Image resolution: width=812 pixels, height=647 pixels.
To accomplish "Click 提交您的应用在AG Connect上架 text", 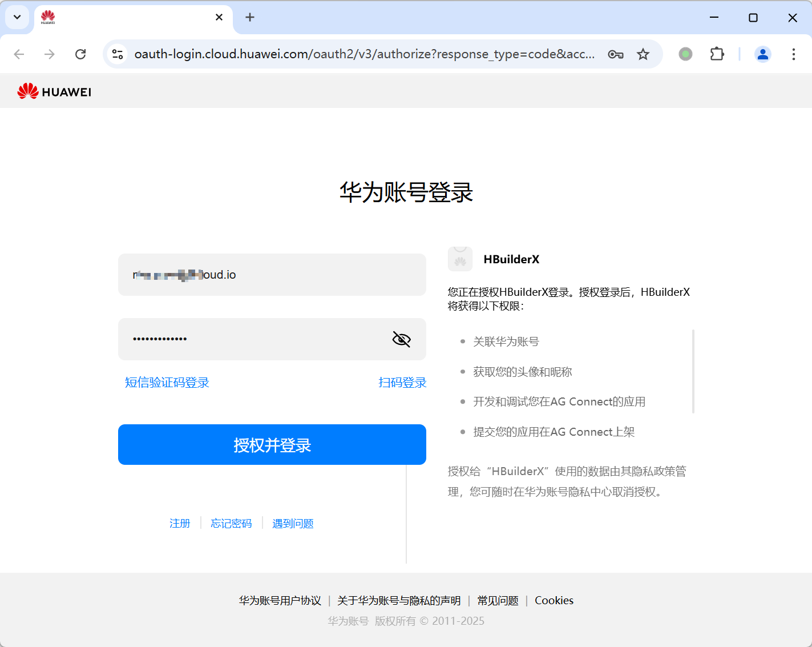I will pos(554,432).
